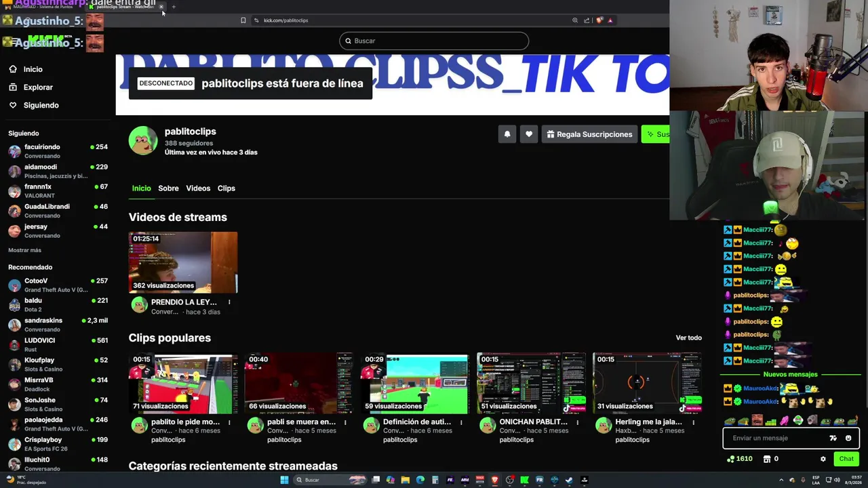Expand followed channels with Mostrar más
The image size is (868, 488).
[24, 250]
